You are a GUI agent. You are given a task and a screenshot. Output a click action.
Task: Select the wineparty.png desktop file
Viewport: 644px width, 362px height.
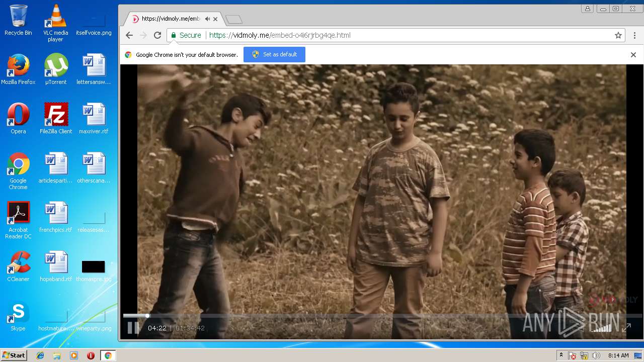tap(94, 320)
